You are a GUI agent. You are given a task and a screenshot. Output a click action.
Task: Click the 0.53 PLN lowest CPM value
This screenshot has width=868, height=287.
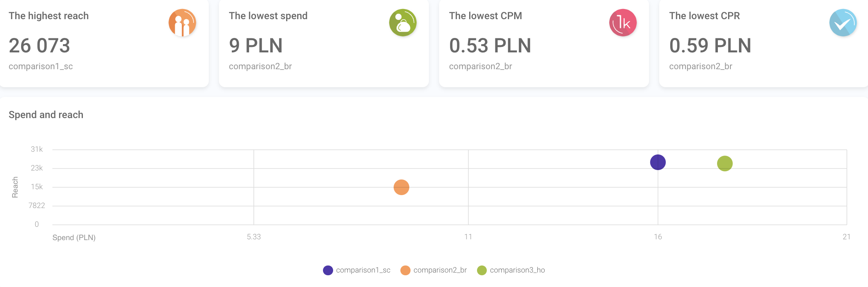coord(490,45)
